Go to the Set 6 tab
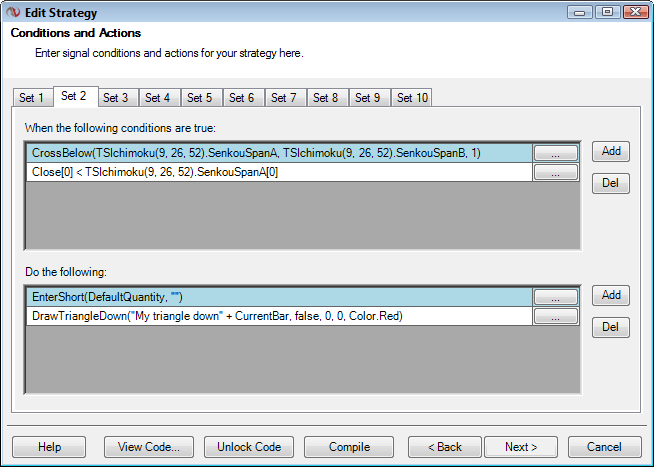This screenshot has width=654, height=467. coord(244,98)
